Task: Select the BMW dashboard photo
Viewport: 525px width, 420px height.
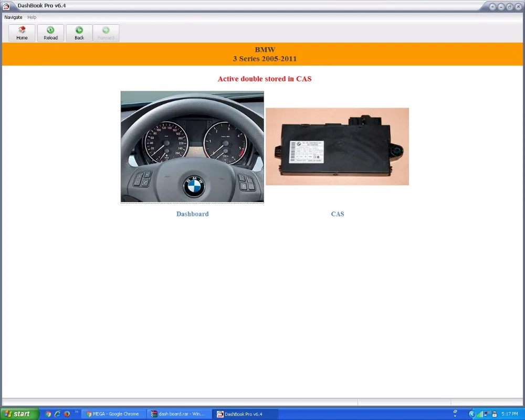Action: 192,147
